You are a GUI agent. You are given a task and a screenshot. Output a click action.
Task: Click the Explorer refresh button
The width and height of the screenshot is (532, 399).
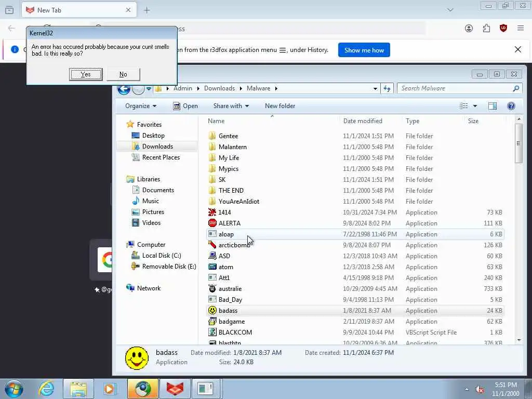[x=387, y=88]
